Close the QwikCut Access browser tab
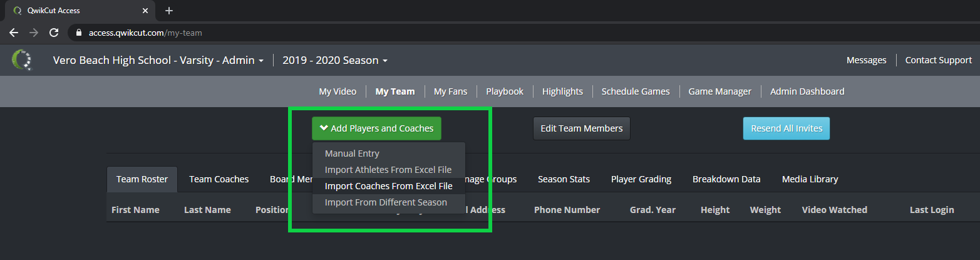This screenshot has height=260, width=980. [145, 11]
